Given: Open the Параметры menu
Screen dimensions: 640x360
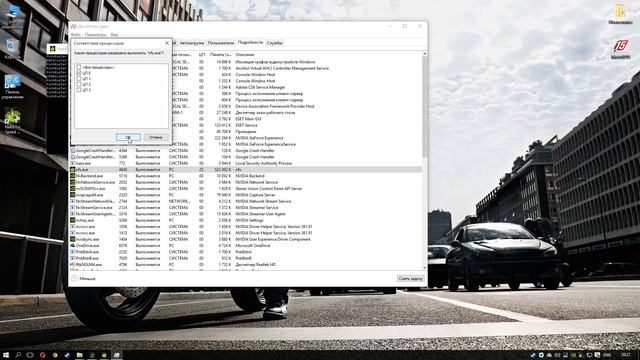Looking at the screenshot, I should pyautogui.click(x=96, y=35).
